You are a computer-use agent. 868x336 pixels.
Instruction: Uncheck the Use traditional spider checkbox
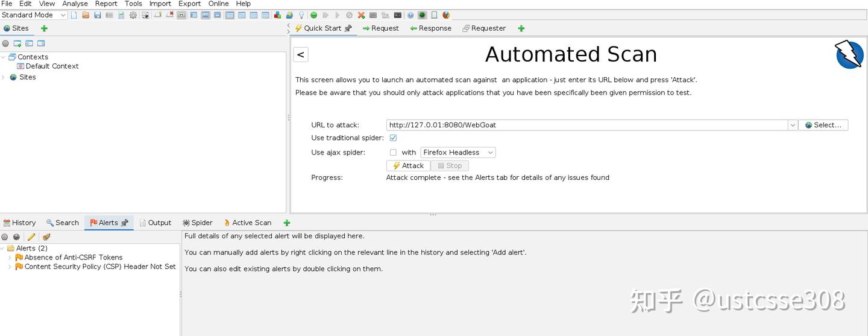pos(393,138)
